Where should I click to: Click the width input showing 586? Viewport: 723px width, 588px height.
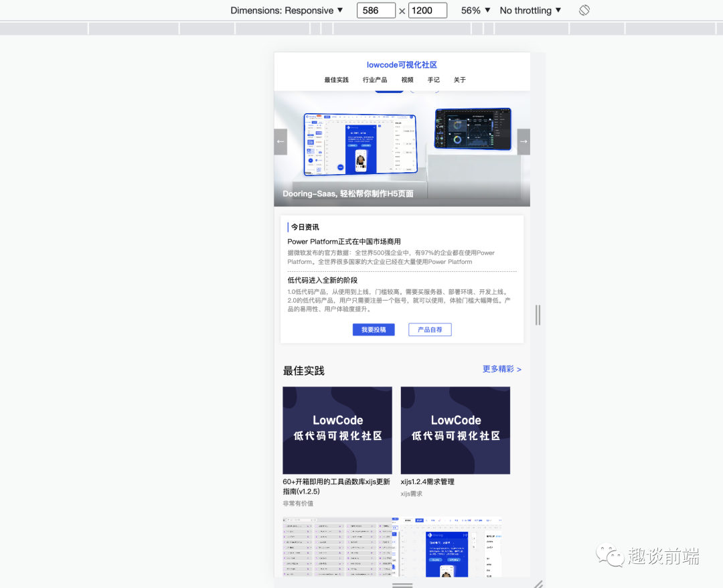click(376, 10)
